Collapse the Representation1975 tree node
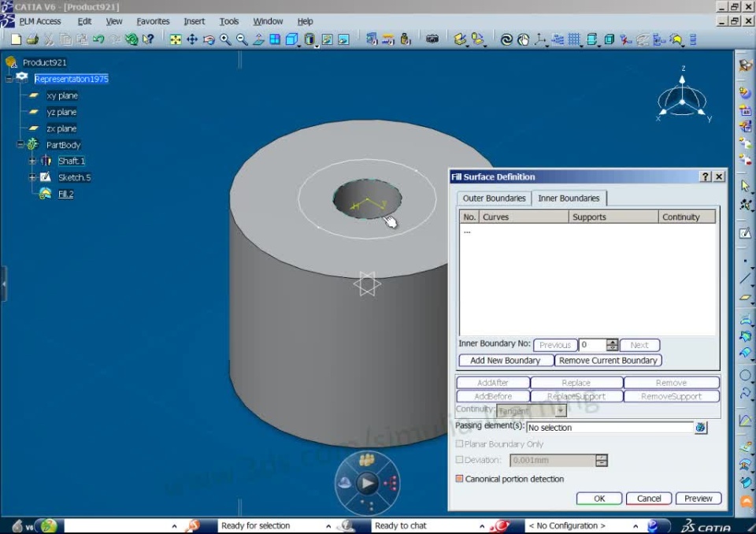This screenshot has height=534, width=756. 9,79
